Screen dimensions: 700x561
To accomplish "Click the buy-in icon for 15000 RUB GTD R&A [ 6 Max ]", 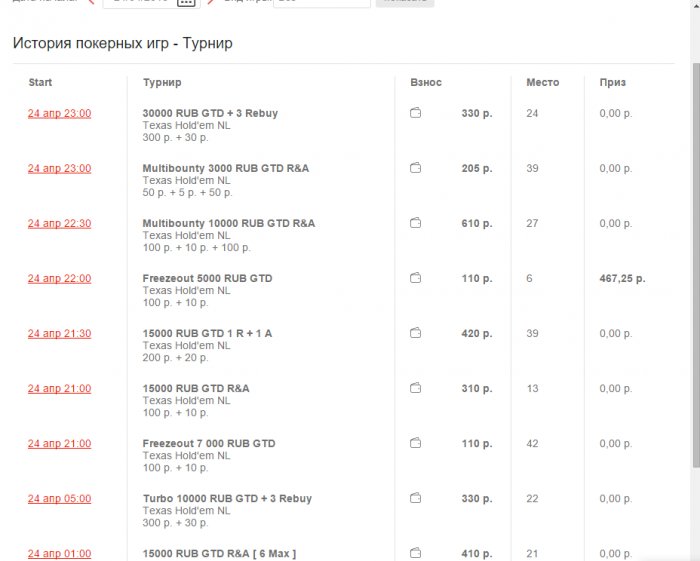I will click(x=416, y=553).
